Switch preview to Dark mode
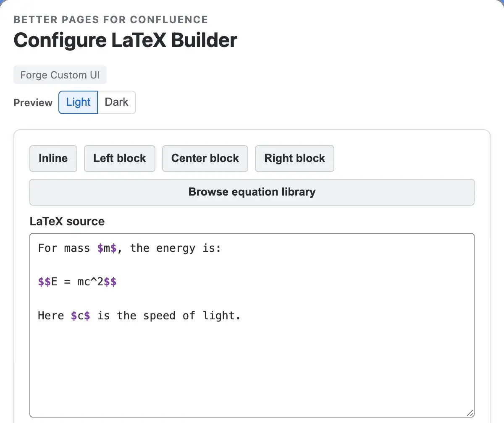The image size is (504, 423). coord(117,102)
